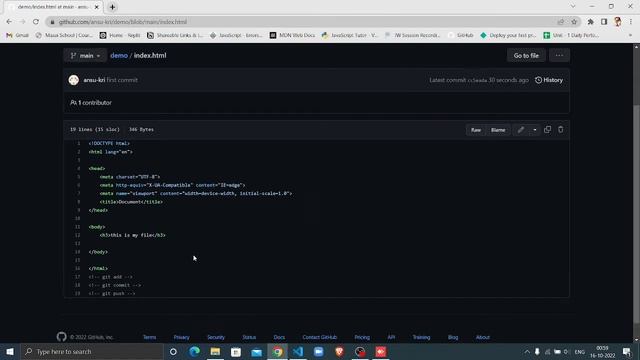Open the Chrome three-dot menu
This screenshot has width=640, height=360.
[x=631, y=22]
